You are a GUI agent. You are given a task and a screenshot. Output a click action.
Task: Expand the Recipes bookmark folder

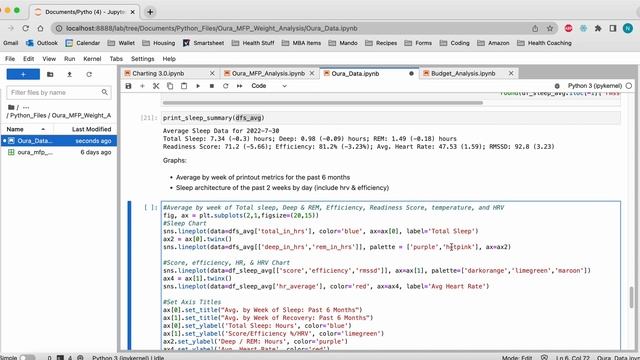point(381,43)
